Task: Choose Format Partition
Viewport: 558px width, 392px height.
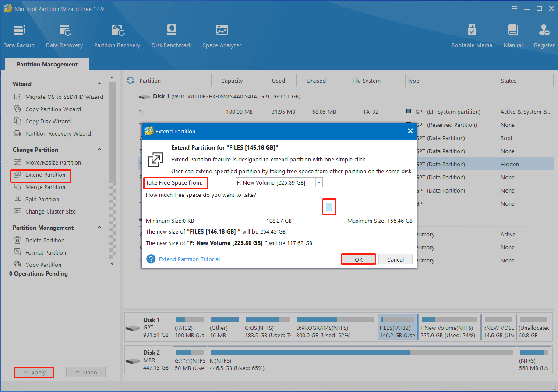Action: (x=40, y=253)
